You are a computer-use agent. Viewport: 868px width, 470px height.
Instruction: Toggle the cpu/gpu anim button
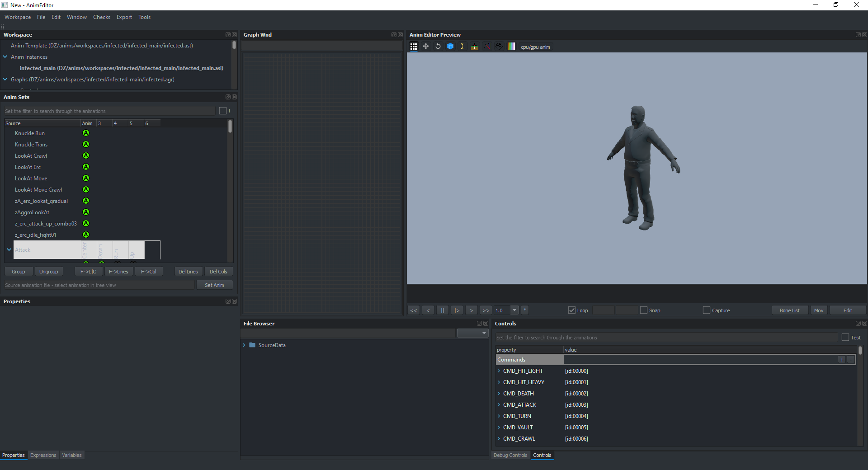pyautogui.click(x=535, y=47)
